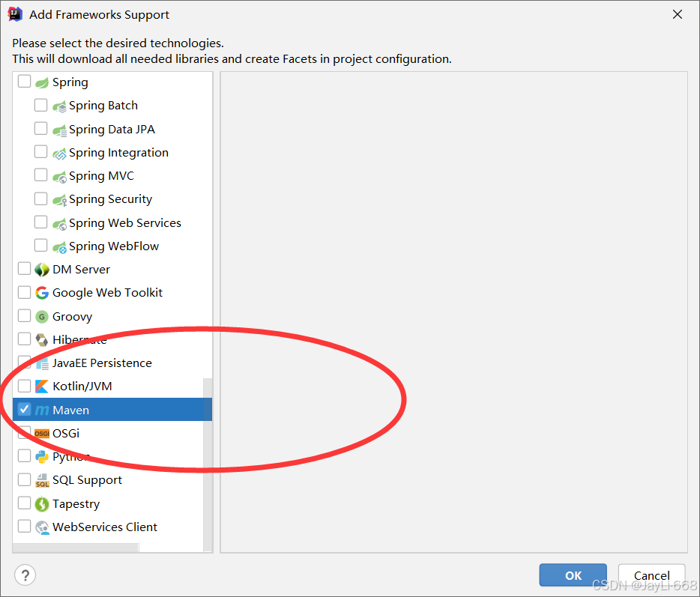Image resolution: width=700 pixels, height=597 pixels.
Task: Check the Spring MVC checkbox
Action: [40, 175]
